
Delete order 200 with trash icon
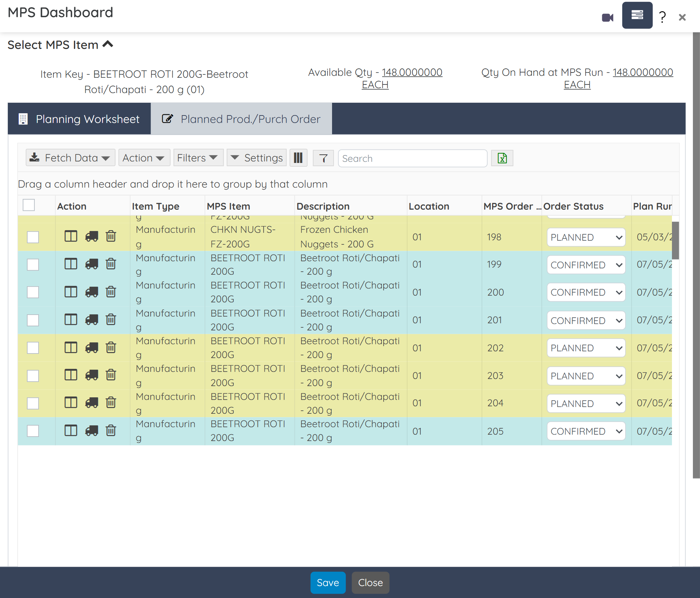(111, 292)
